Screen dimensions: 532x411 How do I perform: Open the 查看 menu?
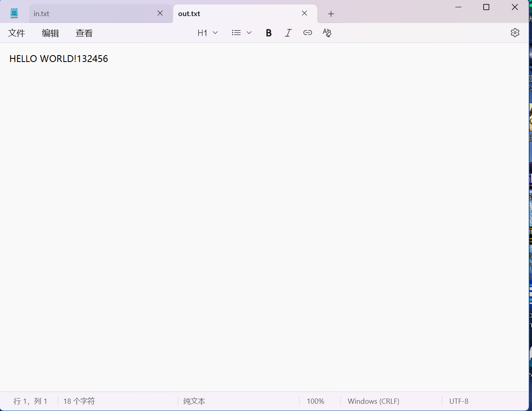point(84,33)
